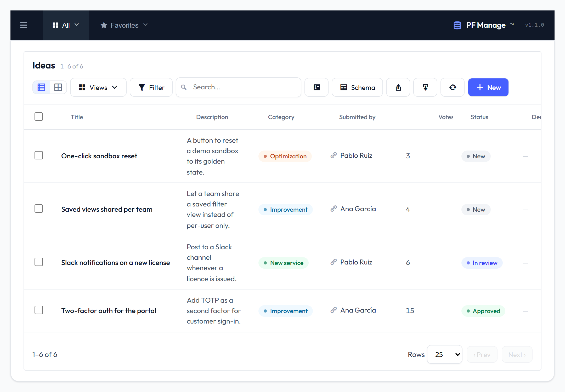Click the search magnifier icon
565x392 pixels.
tap(184, 87)
